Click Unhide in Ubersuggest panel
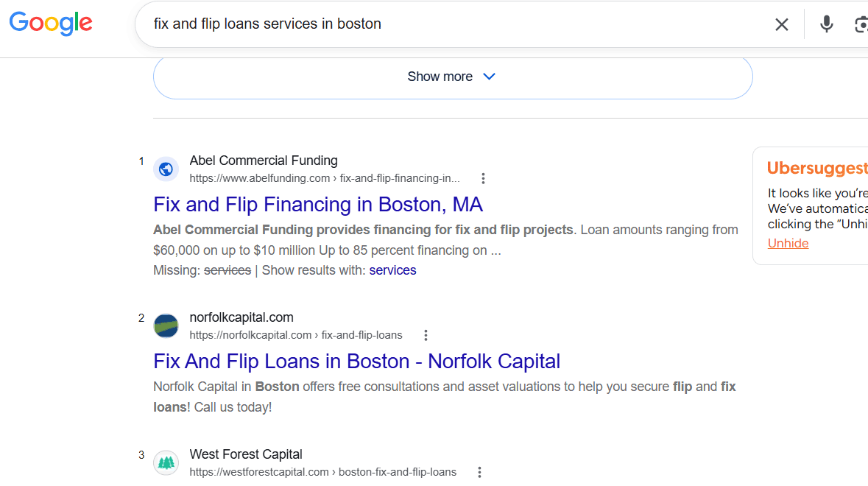The width and height of the screenshot is (868, 486). click(x=788, y=244)
